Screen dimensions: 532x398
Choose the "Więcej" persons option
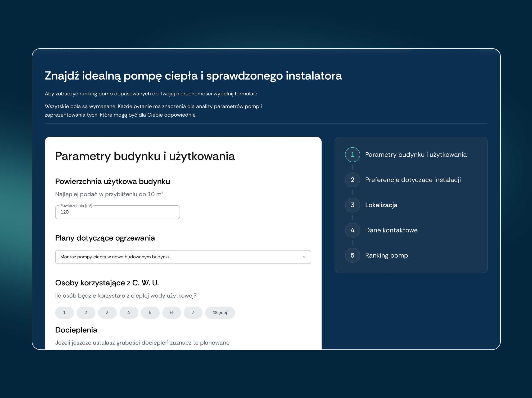(220, 313)
